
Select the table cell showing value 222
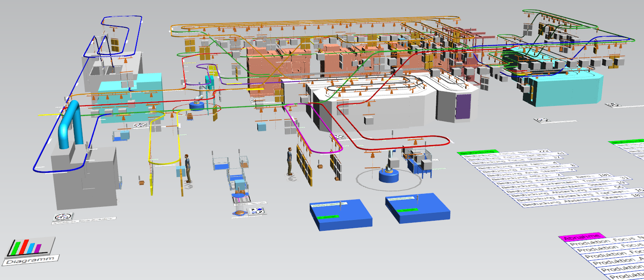542,152
